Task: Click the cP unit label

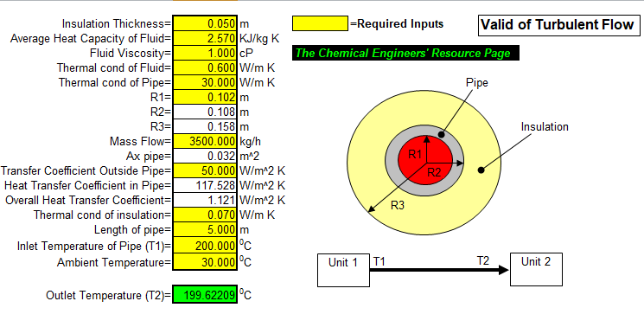Action: pyautogui.click(x=246, y=54)
